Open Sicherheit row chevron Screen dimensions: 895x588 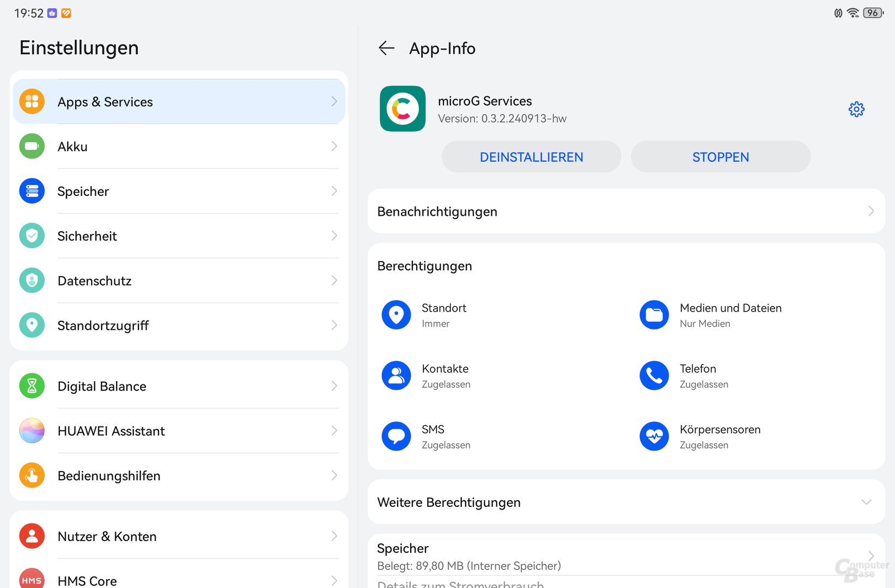(x=334, y=235)
